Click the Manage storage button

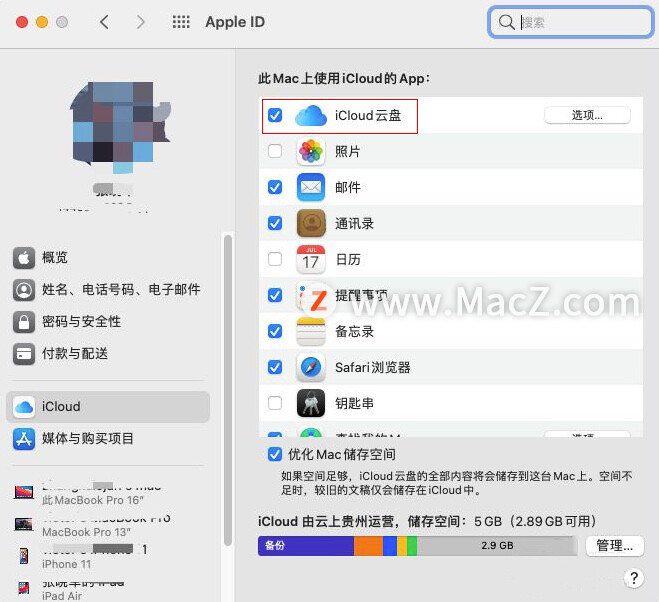614,546
